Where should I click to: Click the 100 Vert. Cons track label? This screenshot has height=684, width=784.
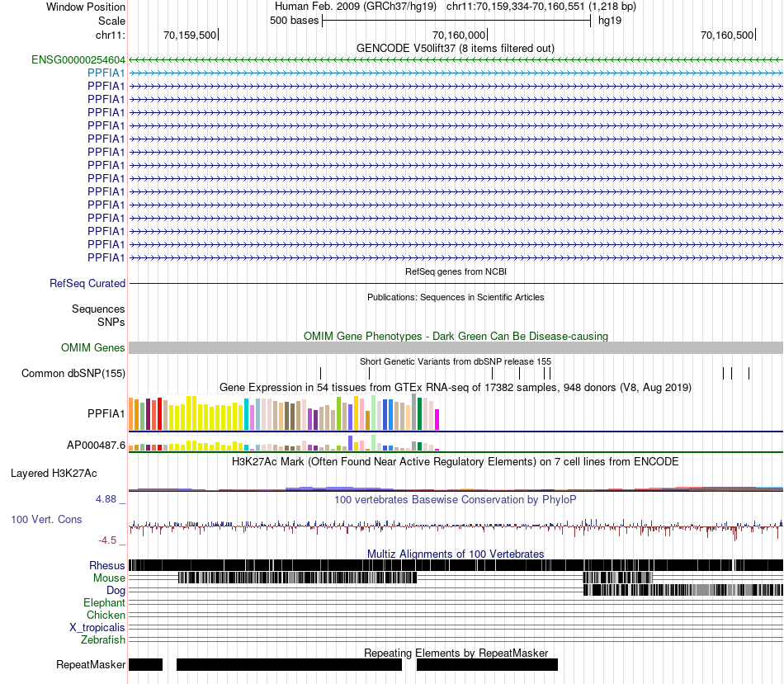point(46,520)
